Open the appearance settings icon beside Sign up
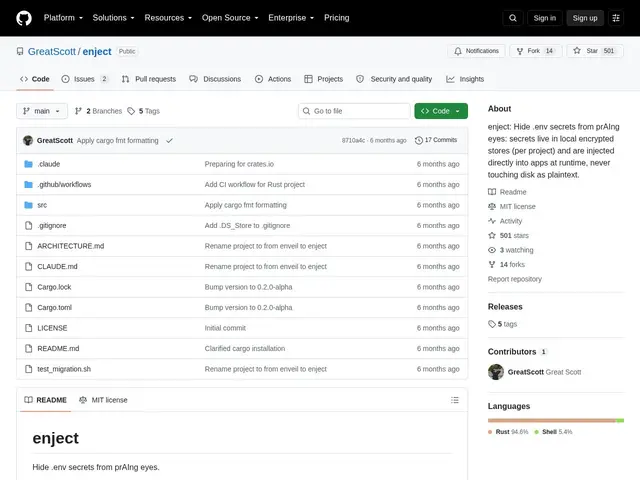The image size is (640, 480). (x=616, y=18)
